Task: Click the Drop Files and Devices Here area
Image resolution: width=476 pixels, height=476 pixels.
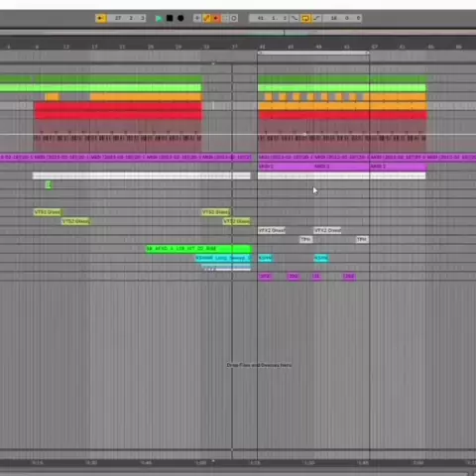Action: [x=259, y=365]
